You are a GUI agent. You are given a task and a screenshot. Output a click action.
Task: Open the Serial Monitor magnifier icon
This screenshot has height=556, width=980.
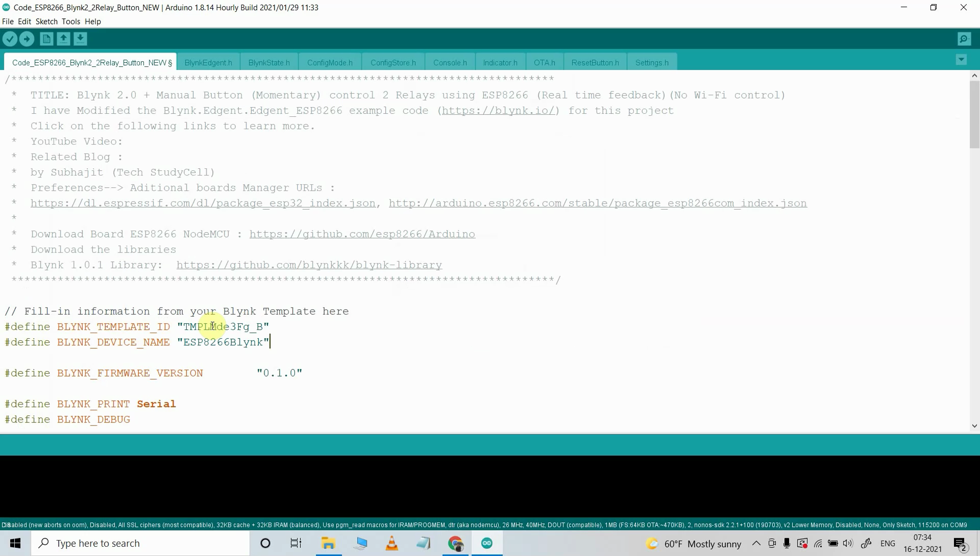coord(964,39)
